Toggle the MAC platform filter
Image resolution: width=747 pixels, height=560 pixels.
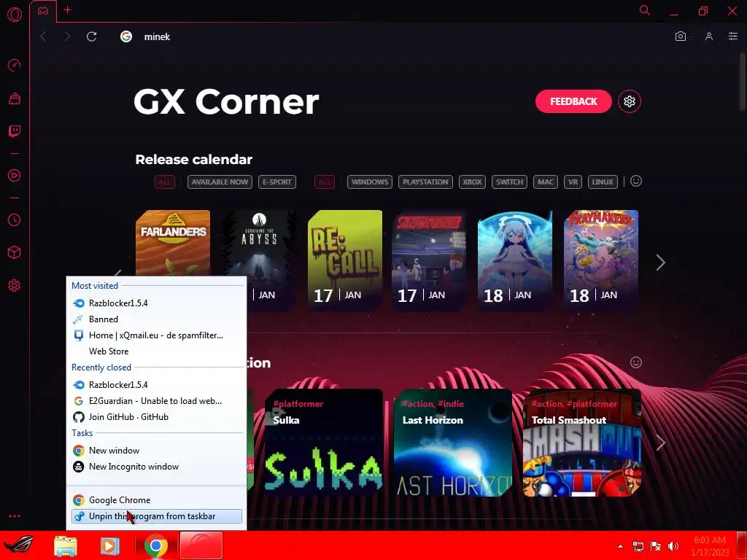coord(546,182)
